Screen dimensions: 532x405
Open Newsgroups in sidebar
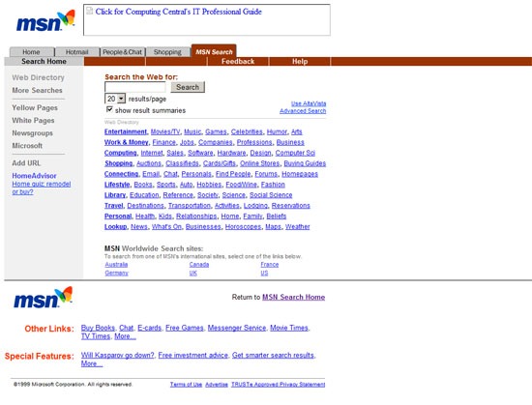click(x=32, y=133)
